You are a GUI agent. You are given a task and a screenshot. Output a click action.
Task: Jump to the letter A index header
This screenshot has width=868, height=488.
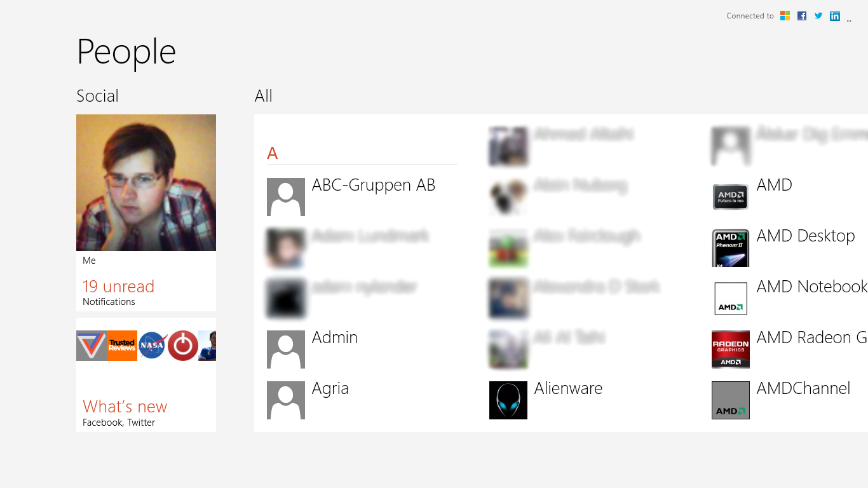tap(273, 153)
